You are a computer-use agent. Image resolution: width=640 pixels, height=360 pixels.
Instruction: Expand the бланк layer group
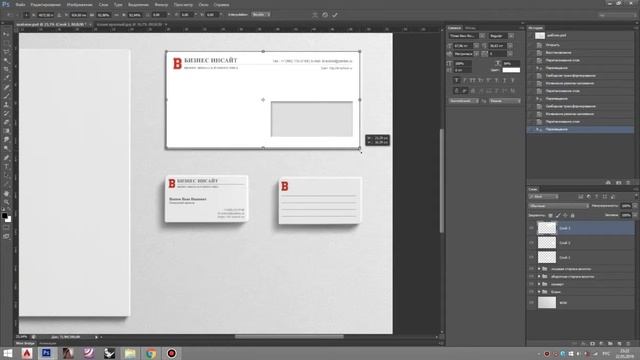[x=539, y=292]
